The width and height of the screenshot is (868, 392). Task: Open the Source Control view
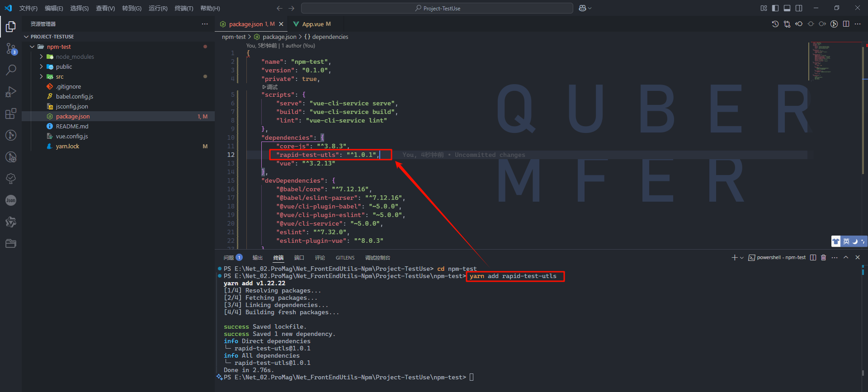[11, 48]
